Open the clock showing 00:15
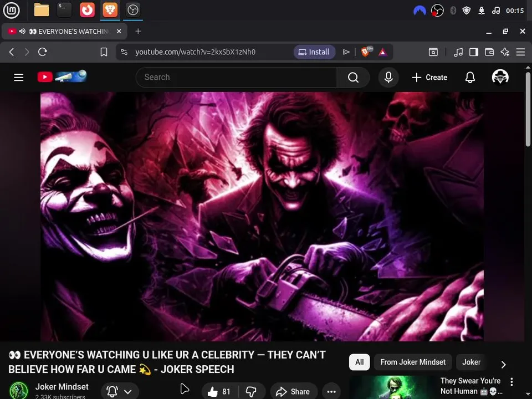Screen dimensions: 532x399 [x=515, y=11]
